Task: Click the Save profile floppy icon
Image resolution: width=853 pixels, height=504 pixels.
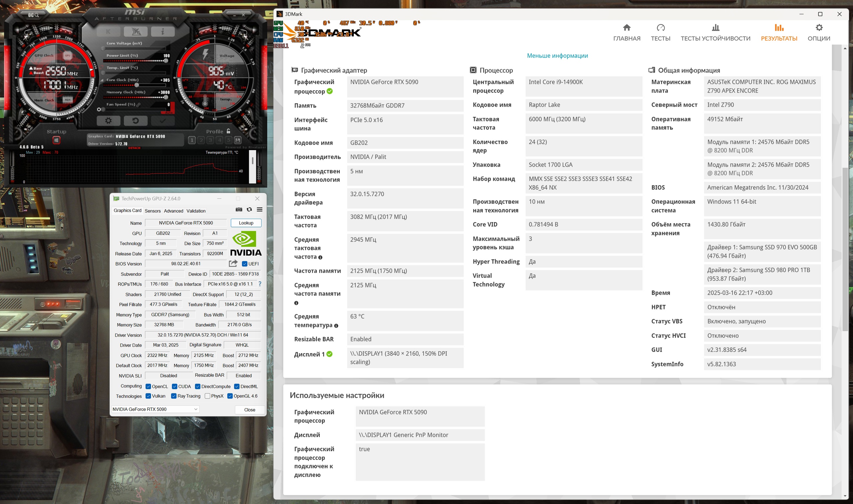Action: click(238, 140)
